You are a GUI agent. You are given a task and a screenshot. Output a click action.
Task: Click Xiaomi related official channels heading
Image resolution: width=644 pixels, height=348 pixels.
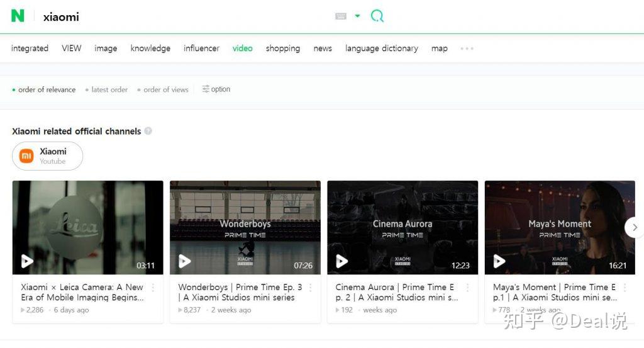point(76,132)
